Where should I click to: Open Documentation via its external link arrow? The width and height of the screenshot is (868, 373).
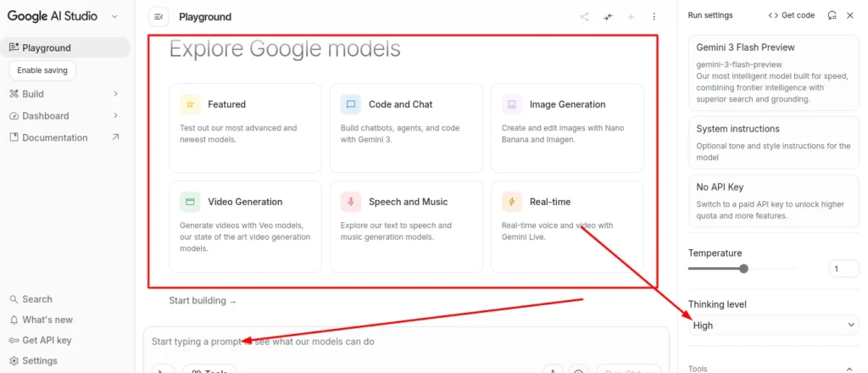tap(115, 137)
